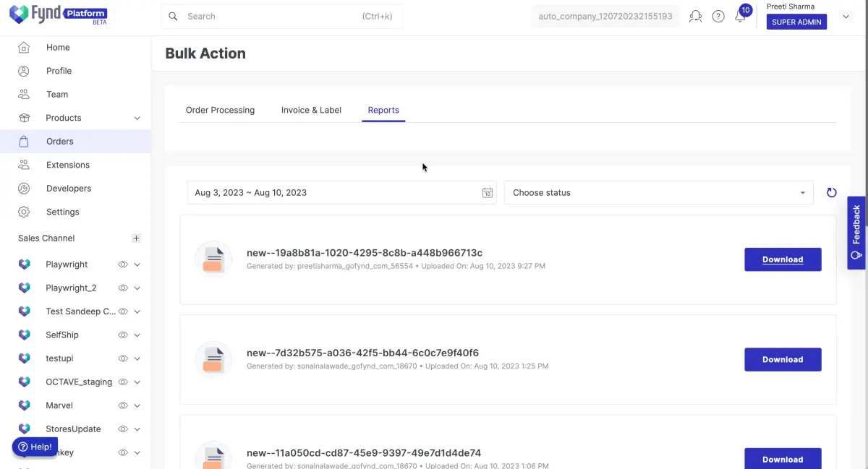
Task: Expand the Playwright channel chevron
Action: point(137,264)
